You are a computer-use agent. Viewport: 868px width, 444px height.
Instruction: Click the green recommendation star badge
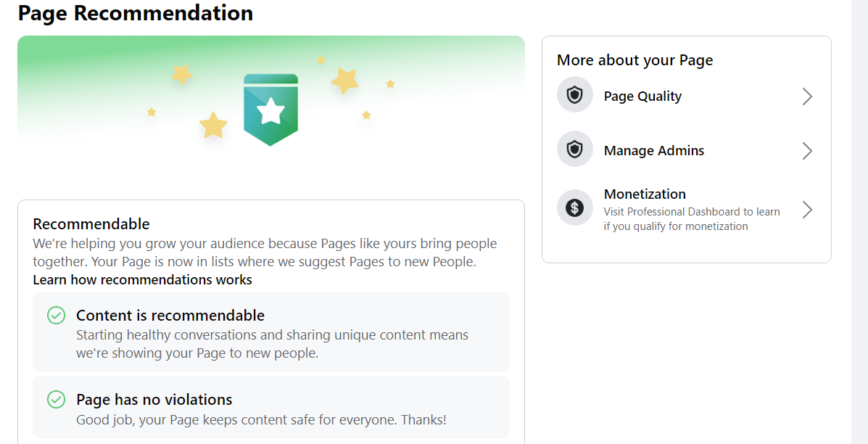pyautogui.click(x=270, y=110)
